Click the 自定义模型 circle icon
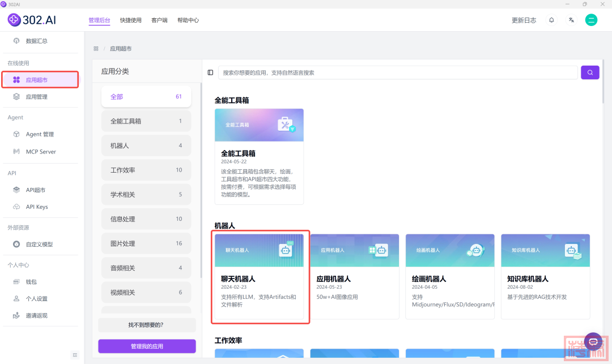The image size is (612, 364). click(x=16, y=245)
